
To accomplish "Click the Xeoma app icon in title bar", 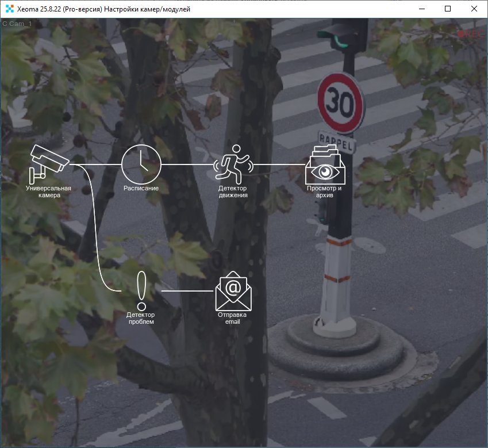I will tap(9, 9).
